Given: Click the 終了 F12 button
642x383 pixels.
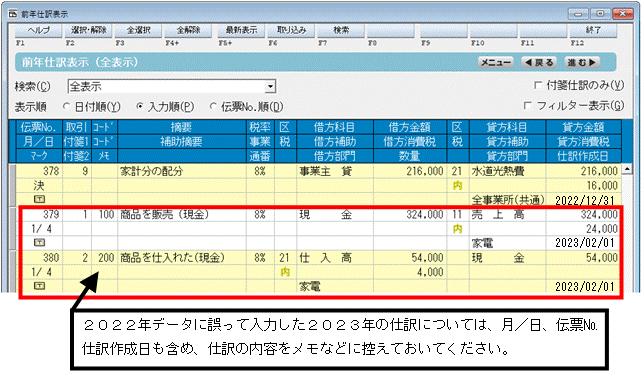Looking at the screenshot, I should (x=593, y=31).
